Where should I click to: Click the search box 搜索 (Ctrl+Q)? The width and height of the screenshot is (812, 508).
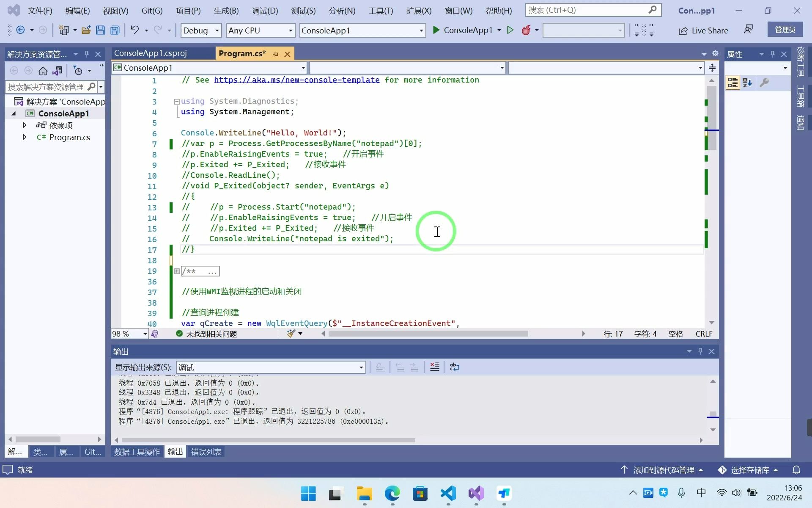(x=593, y=10)
